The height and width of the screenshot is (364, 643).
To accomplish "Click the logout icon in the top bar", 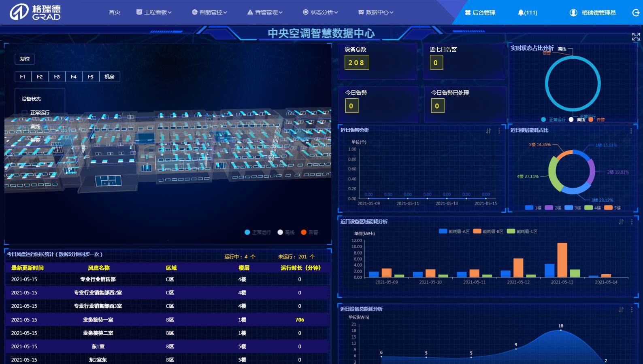I will (636, 13).
